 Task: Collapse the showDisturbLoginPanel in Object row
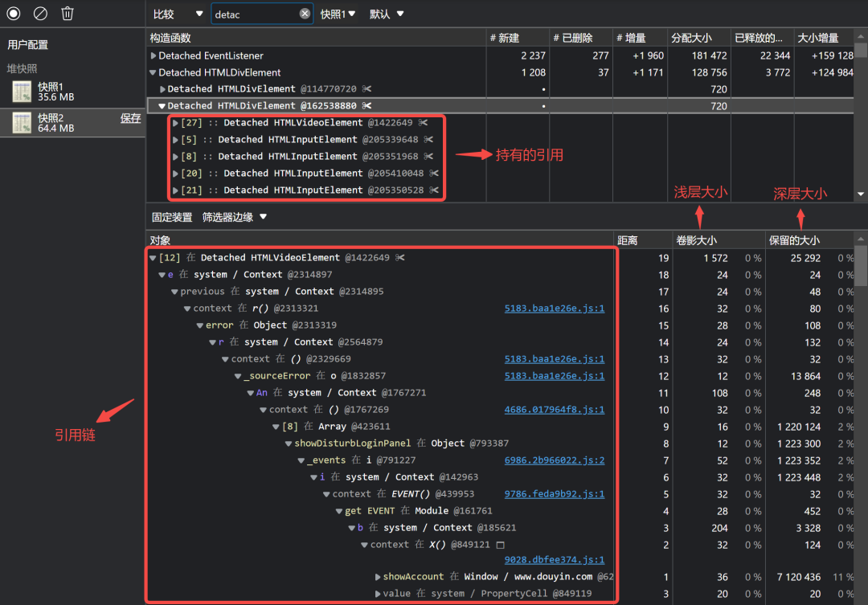point(289,444)
